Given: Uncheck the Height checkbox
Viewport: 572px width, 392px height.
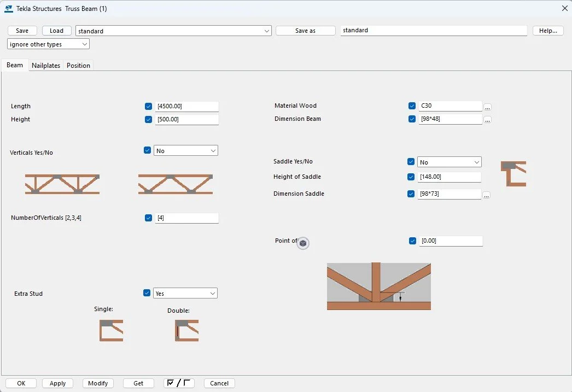Looking at the screenshot, I should click(x=149, y=119).
